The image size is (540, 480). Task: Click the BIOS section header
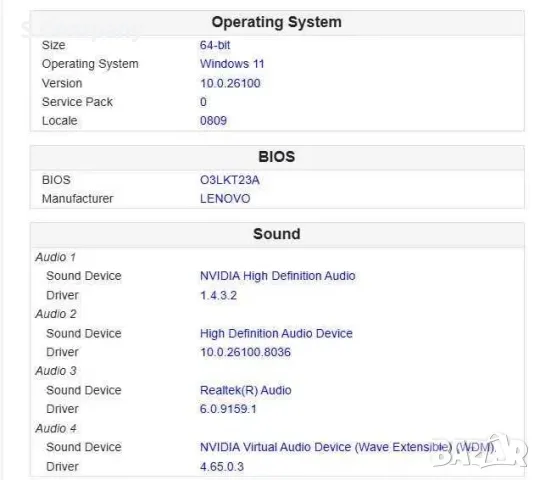tap(277, 157)
